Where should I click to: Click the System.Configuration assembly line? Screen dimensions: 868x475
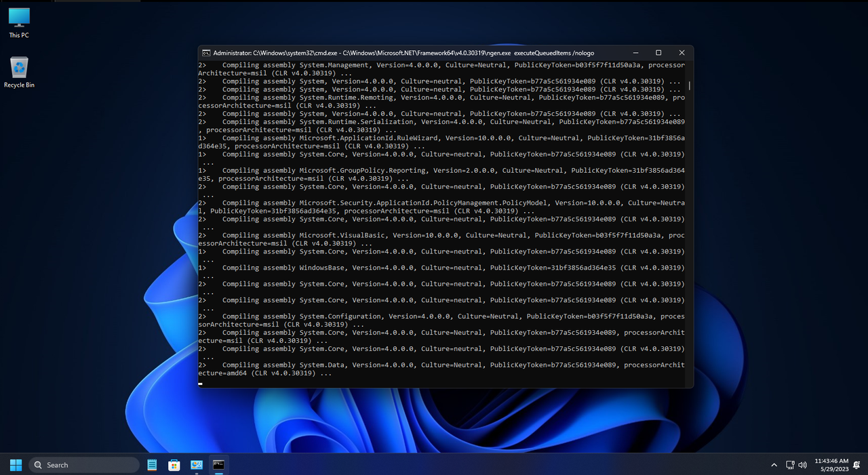coord(441,321)
